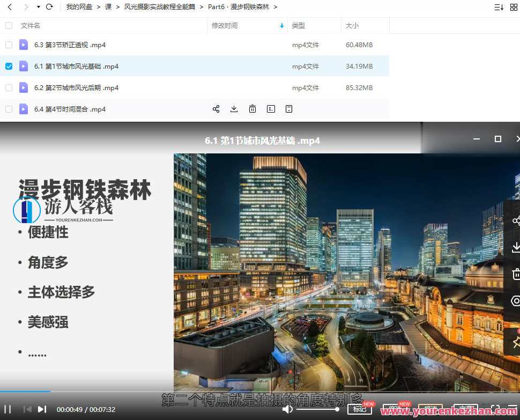Image resolution: width=520 pixels, height=420 pixels.
Task: Uncheck the 6.1 第1节城市风光基础 checkbox
Action: (9, 66)
